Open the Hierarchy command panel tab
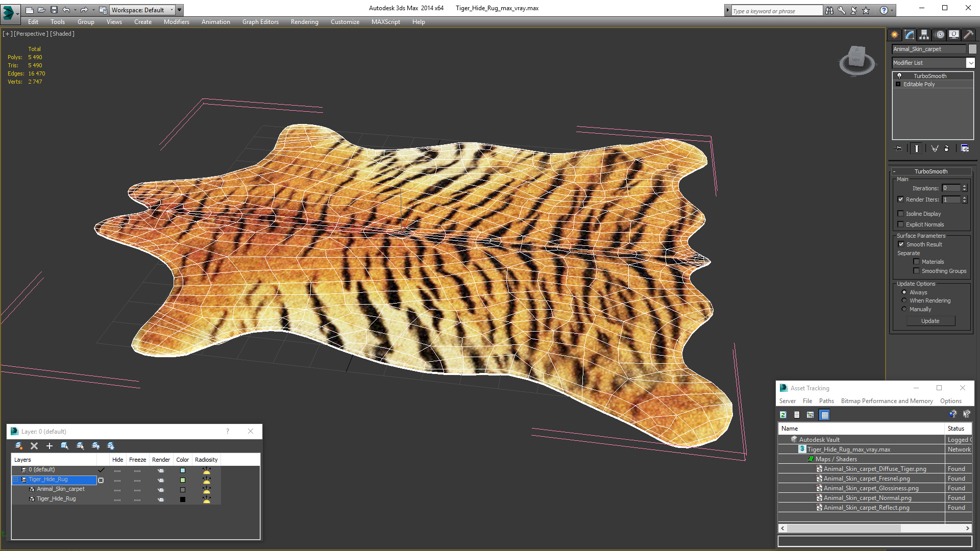The width and height of the screenshot is (980, 551). [x=924, y=35]
